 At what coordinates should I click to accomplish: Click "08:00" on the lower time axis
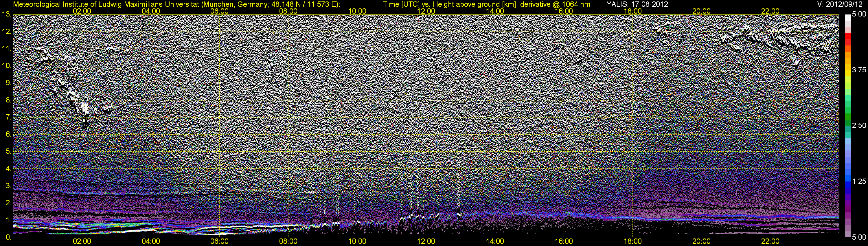288,241
